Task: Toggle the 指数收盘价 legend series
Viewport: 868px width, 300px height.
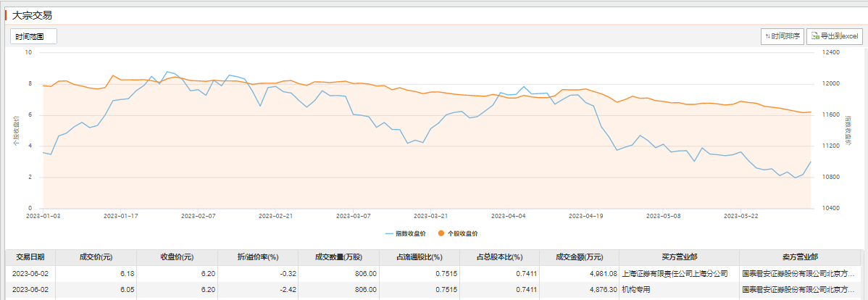Action: (x=405, y=233)
